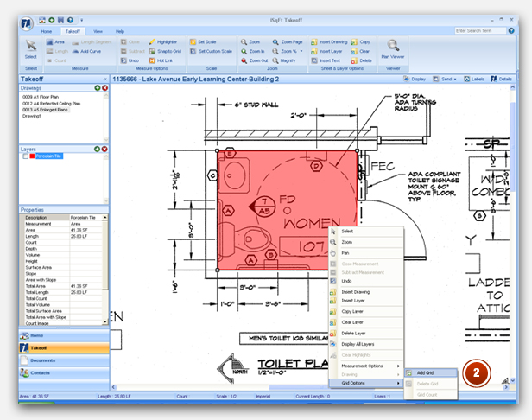Viewport: 532px width, 420px height.
Task: Choose Copy Layer in context menu
Action: 366,311
